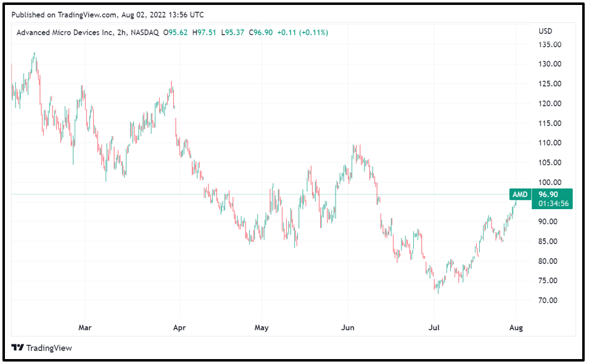The width and height of the screenshot is (589, 364).
Task: Click the 130.00 price axis label
Action: click(550, 64)
